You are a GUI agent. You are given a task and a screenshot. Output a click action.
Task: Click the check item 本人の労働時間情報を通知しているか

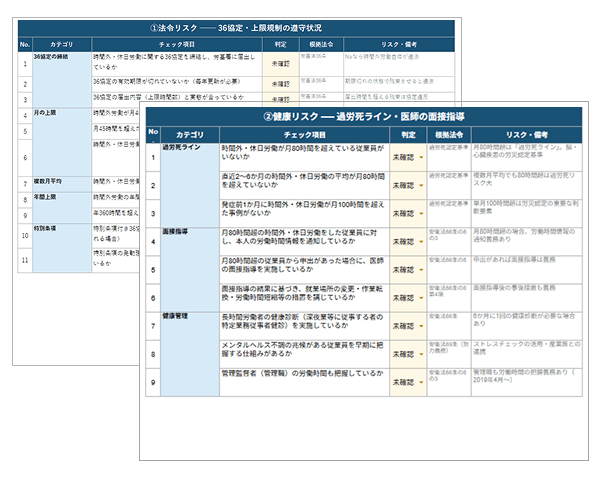click(x=305, y=242)
